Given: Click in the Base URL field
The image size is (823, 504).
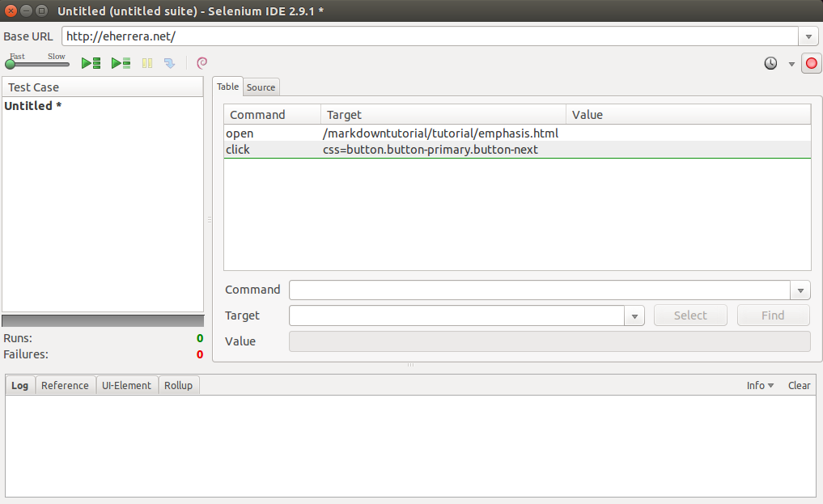Looking at the screenshot, I should 430,36.
